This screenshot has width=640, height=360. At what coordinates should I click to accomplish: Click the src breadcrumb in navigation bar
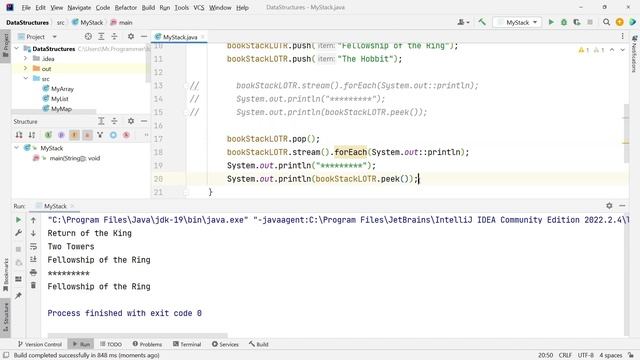(x=60, y=22)
